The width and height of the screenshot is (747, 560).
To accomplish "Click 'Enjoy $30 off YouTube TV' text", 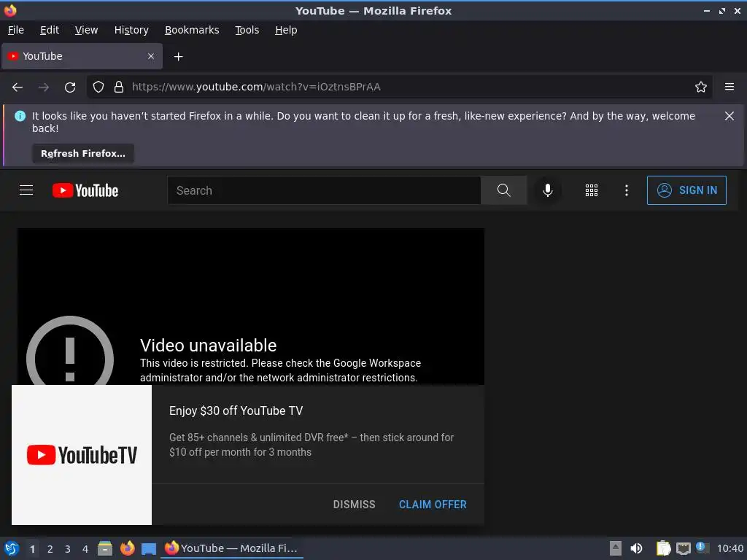I will pos(236,411).
